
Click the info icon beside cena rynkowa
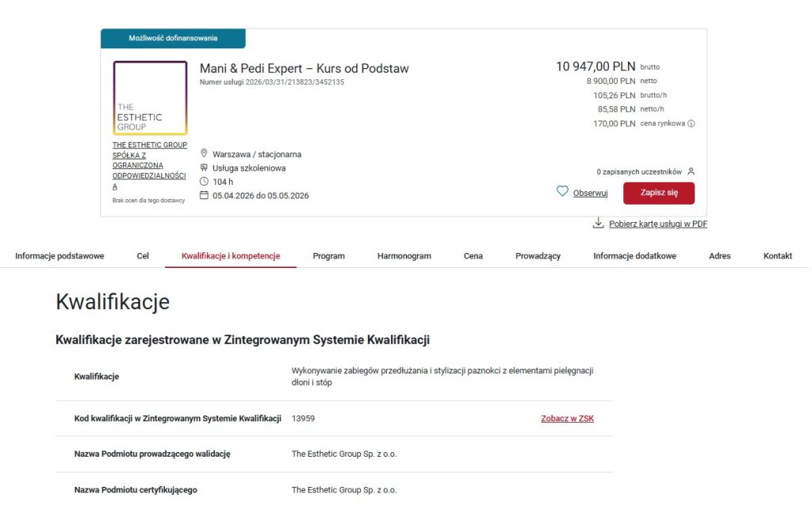coord(691,124)
